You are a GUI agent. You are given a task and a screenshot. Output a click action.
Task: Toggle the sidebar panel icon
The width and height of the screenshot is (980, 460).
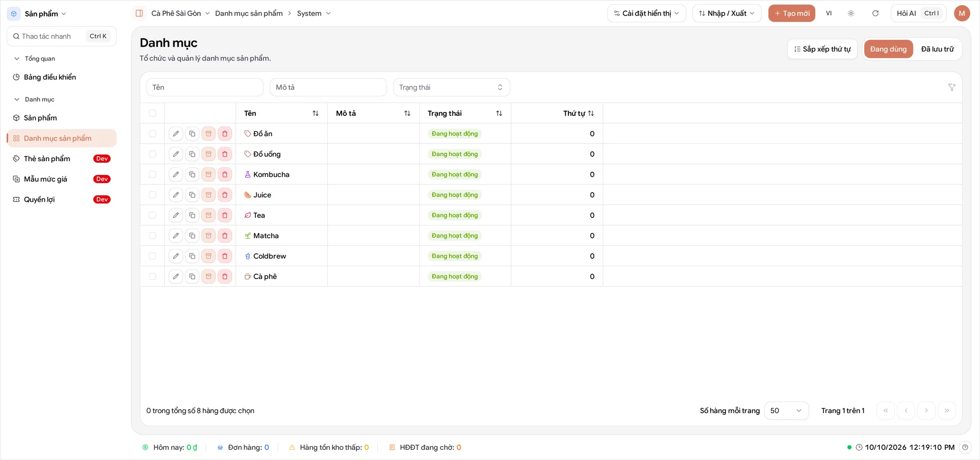tap(139, 13)
